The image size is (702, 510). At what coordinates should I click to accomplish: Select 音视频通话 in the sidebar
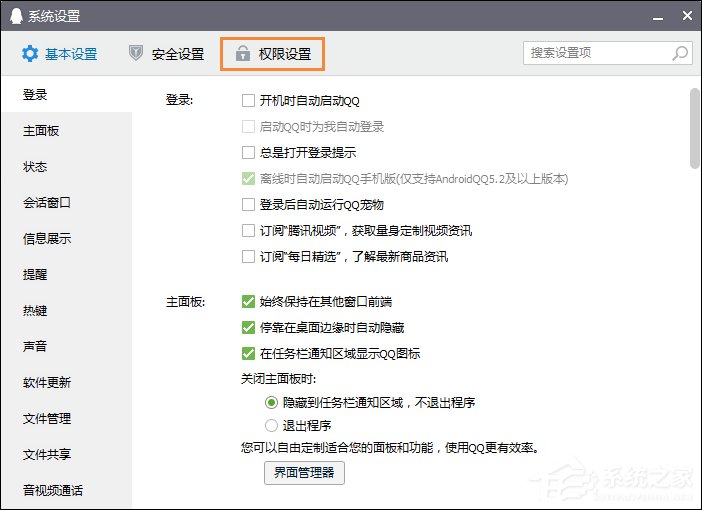[66, 490]
